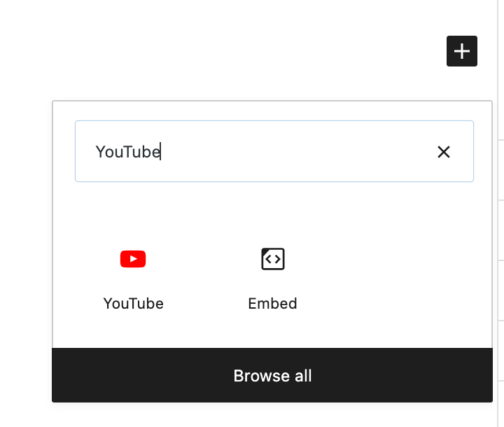Clear the search with the X icon
The height and width of the screenshot is (427, 504).
coord(444,152)
